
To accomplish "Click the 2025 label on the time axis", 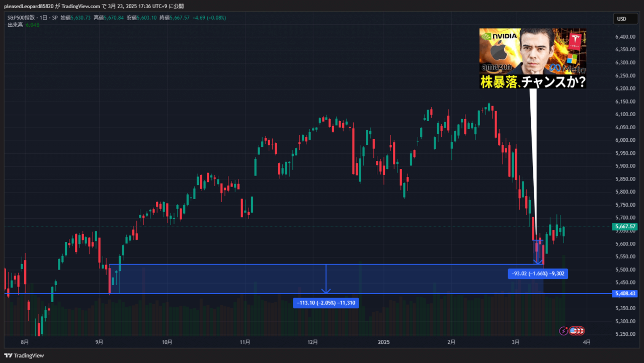I will [383, 342].
